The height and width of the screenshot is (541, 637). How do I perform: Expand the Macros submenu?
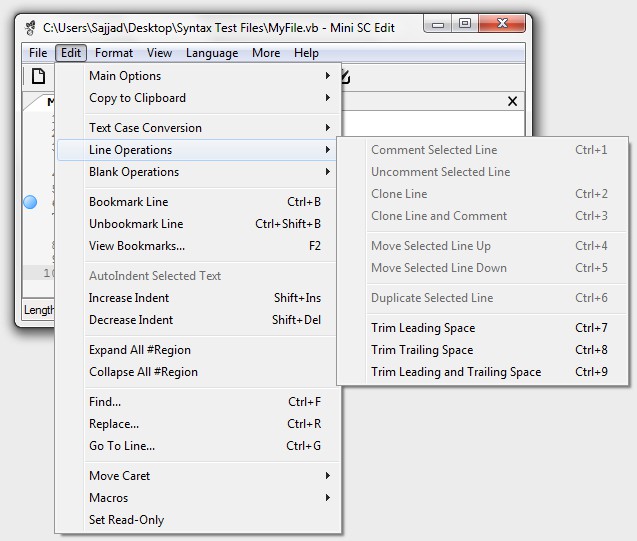tap(197, 498)
